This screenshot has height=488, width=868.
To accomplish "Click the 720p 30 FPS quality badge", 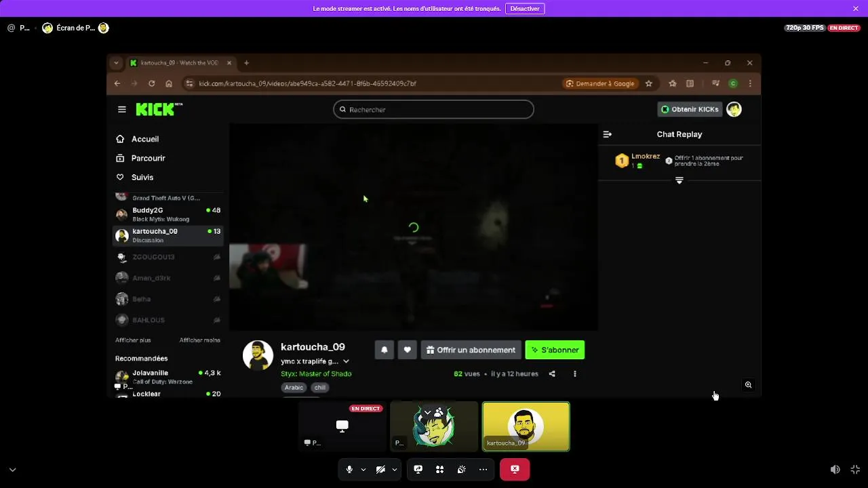I will point(805,28).
